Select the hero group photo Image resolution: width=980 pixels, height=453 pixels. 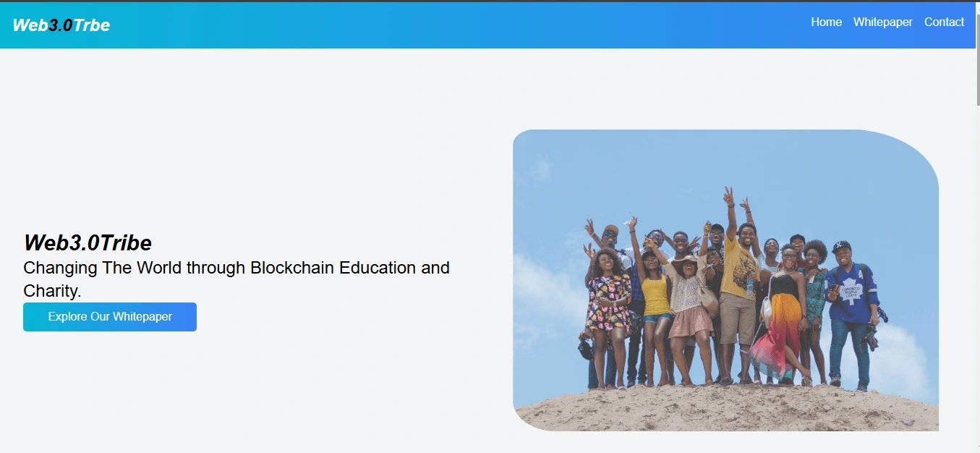point(725,280)
